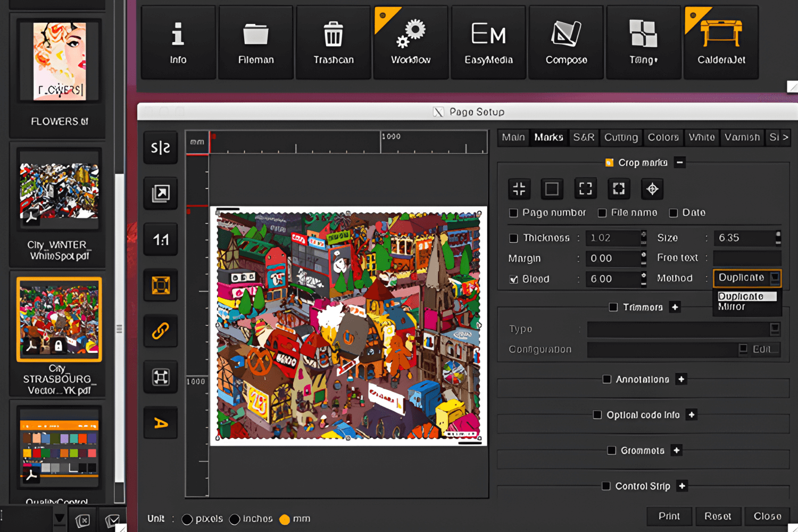798x532 pixels.
Task: Open the Compose tool
Action: click(566, 43)
